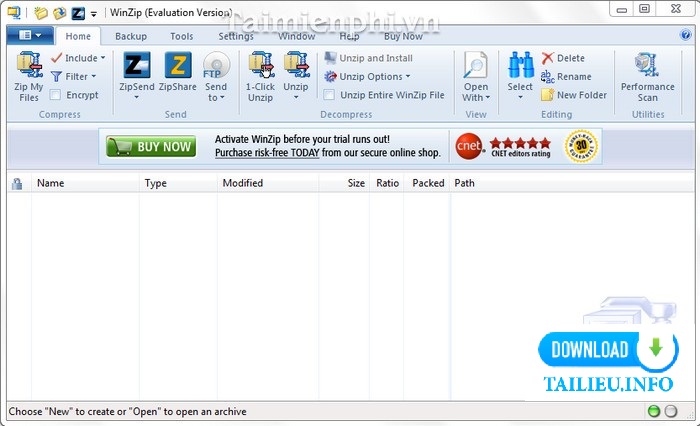Click the WinZip window system icon
Viewport: 700px width, 426px height.
14,13
